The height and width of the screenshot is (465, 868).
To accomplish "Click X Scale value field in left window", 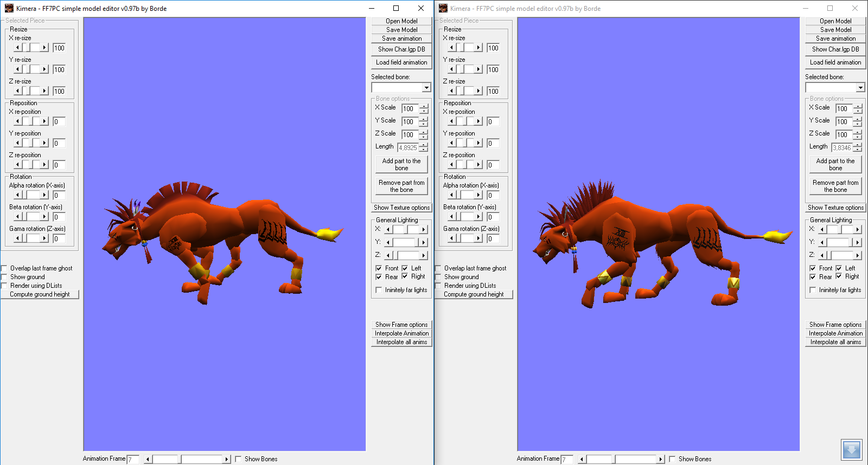I will point(410,108).
